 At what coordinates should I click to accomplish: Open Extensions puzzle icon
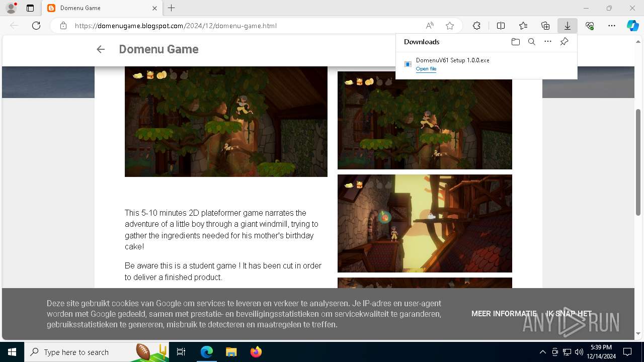[x=476, y=26]
